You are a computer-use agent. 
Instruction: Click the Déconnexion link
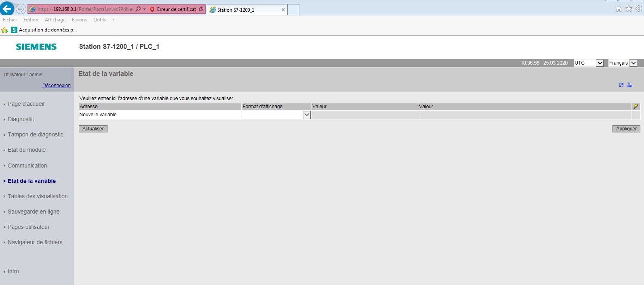pyautogui.click(x=57, y=86)
